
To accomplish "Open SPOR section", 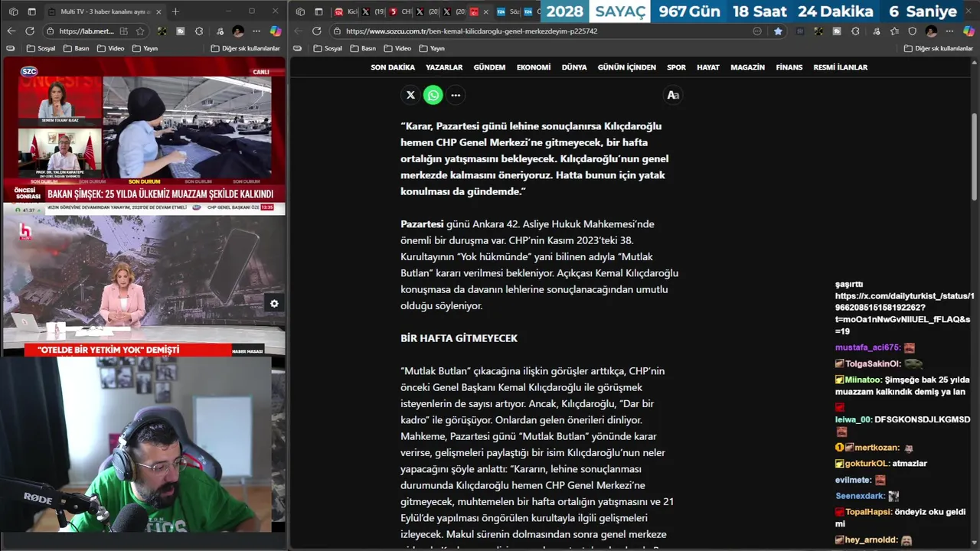I will pos(676,67).
